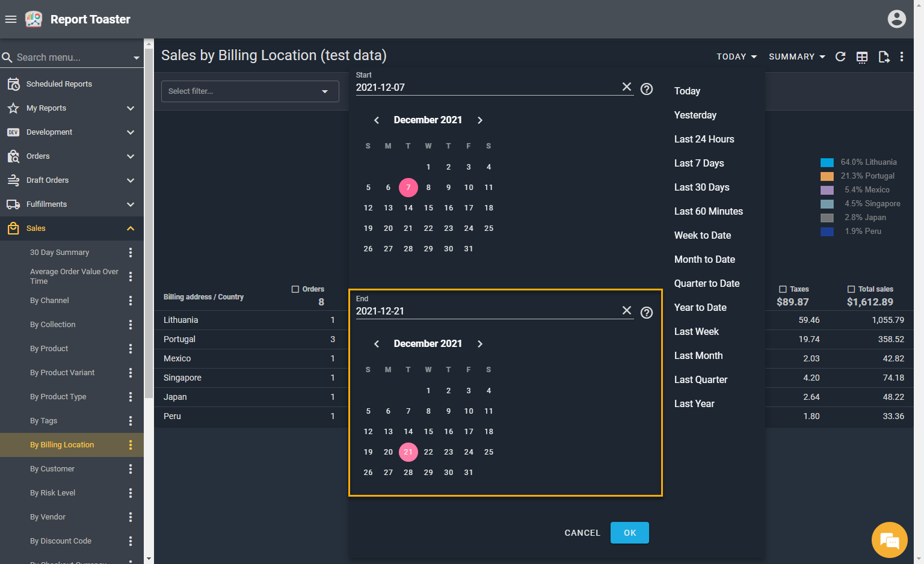Click the export report icon

pyautogui.click(x=884, y=57)
